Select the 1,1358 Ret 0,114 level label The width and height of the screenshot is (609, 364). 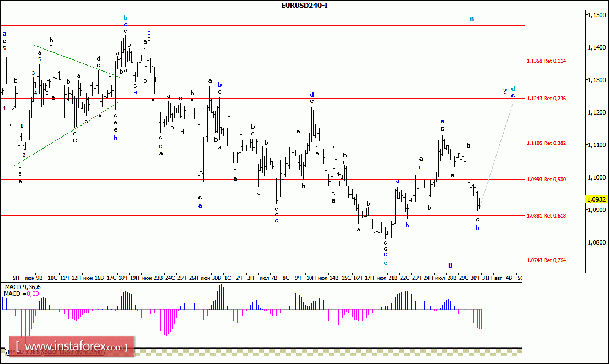coord(546,61)
